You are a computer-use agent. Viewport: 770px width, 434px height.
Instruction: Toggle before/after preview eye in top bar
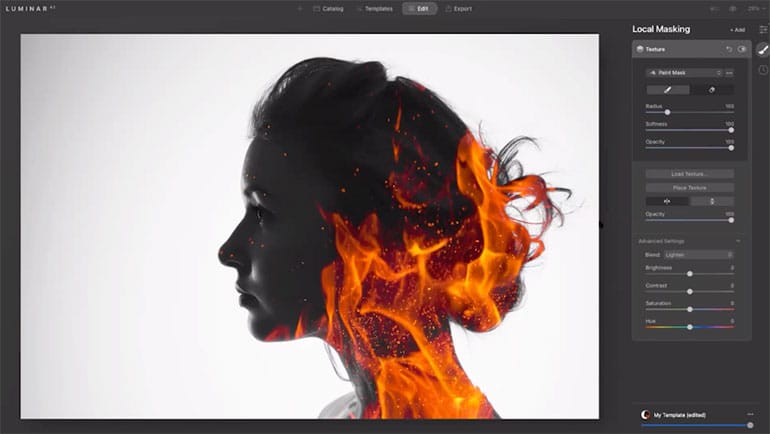coord(732,8)
